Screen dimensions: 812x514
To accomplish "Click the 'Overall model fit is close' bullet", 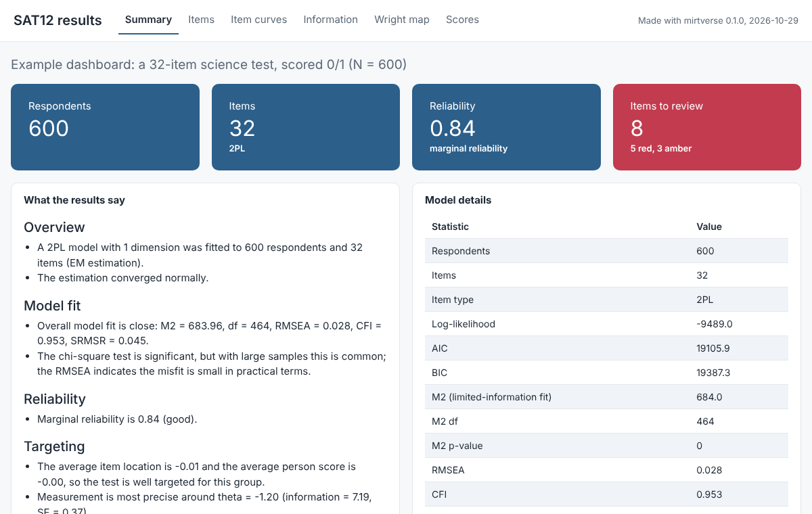I will (209, 333).
